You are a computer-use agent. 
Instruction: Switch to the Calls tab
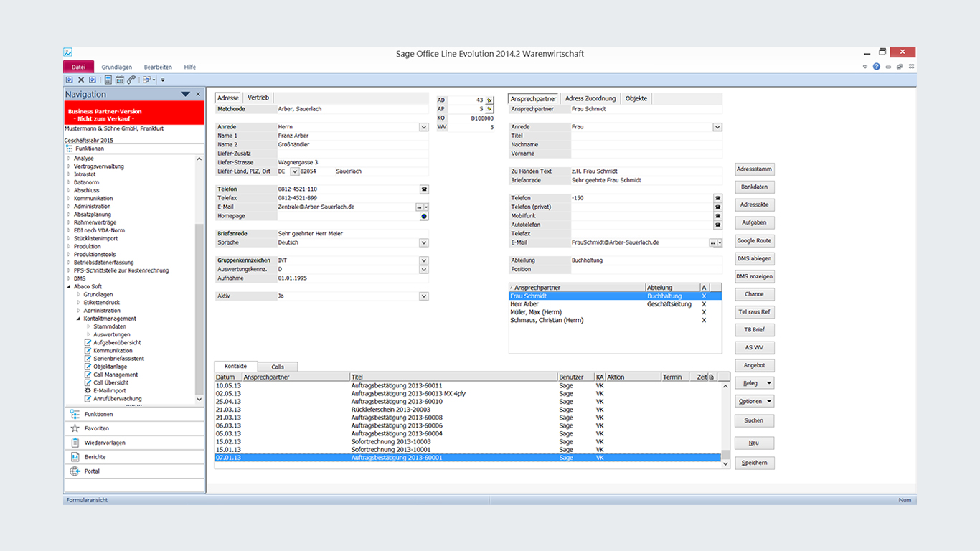point(278,367)
